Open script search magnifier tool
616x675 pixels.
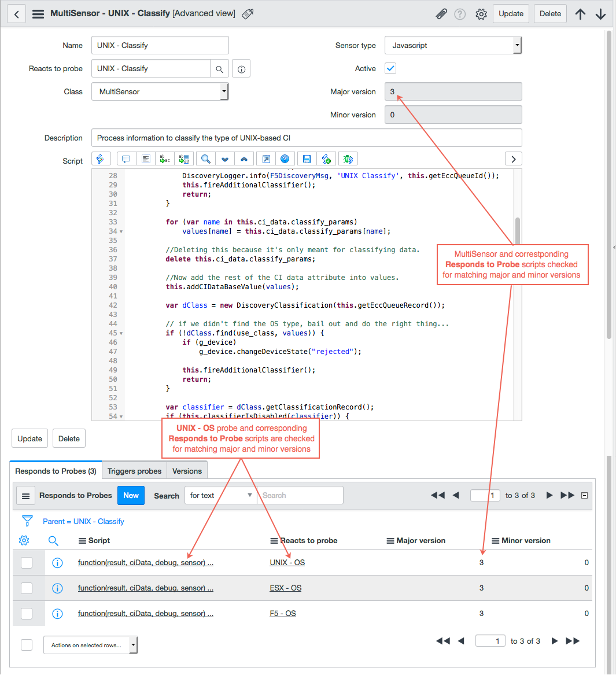coord(206,159)
